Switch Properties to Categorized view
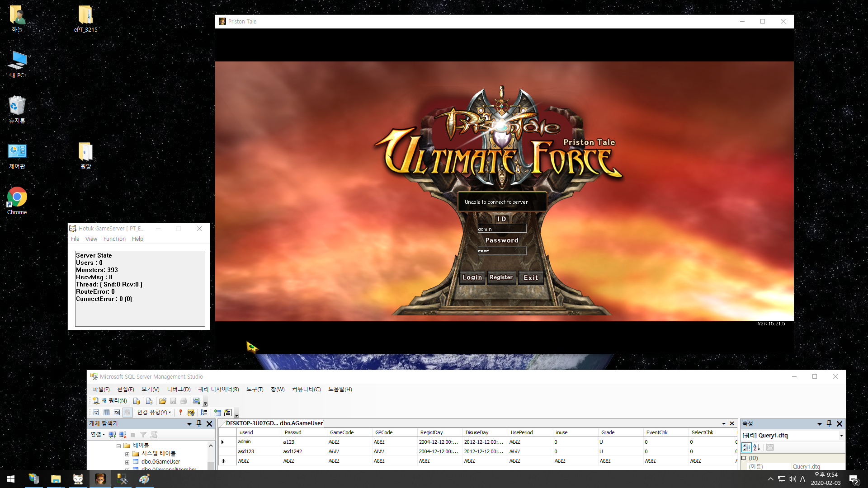Image resolution: width=868 pixels, height=488 pixels. pos(746,447)
